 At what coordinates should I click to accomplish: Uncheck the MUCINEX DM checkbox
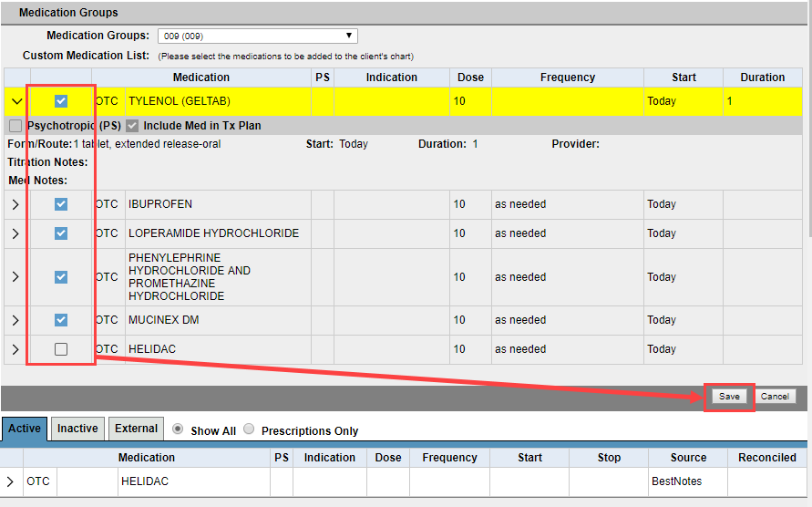click(x=60, y=320)
